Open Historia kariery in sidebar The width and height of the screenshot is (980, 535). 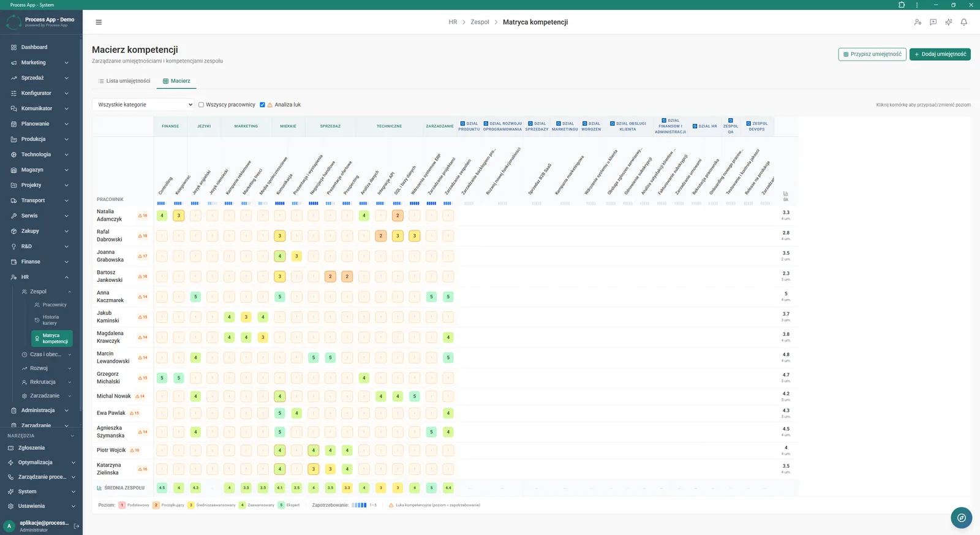pos(50,320)
